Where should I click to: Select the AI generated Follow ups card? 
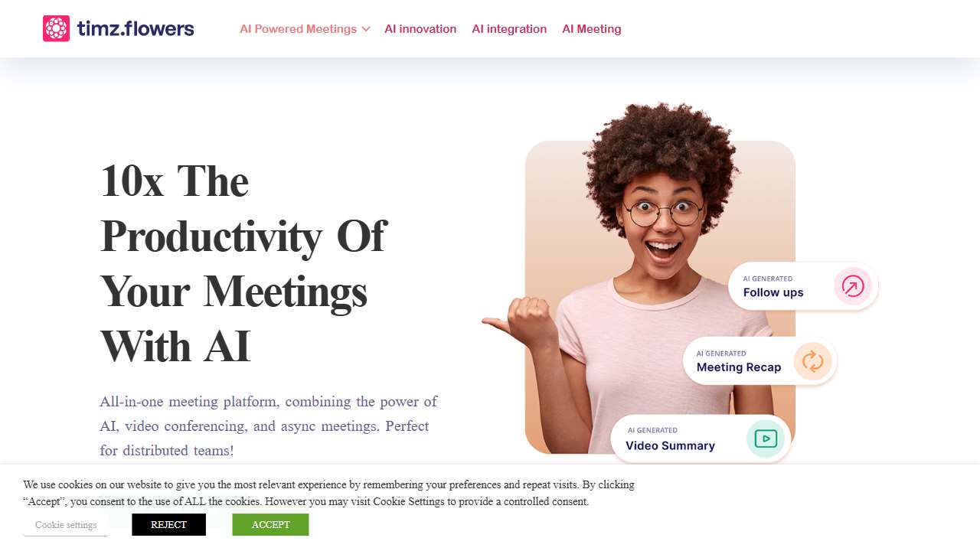point(803,286)
